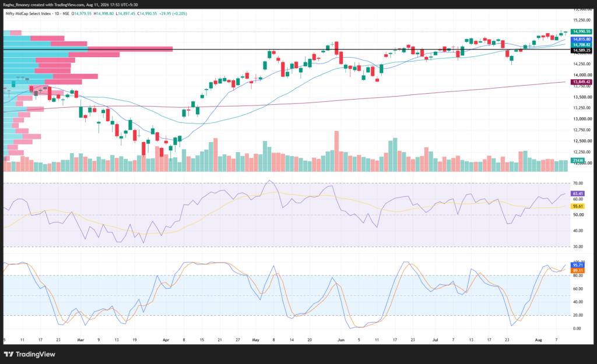This screenshot has width=597, height=364.
Task: Click the 13,500.00 price axis label
Action: (582, 97)
